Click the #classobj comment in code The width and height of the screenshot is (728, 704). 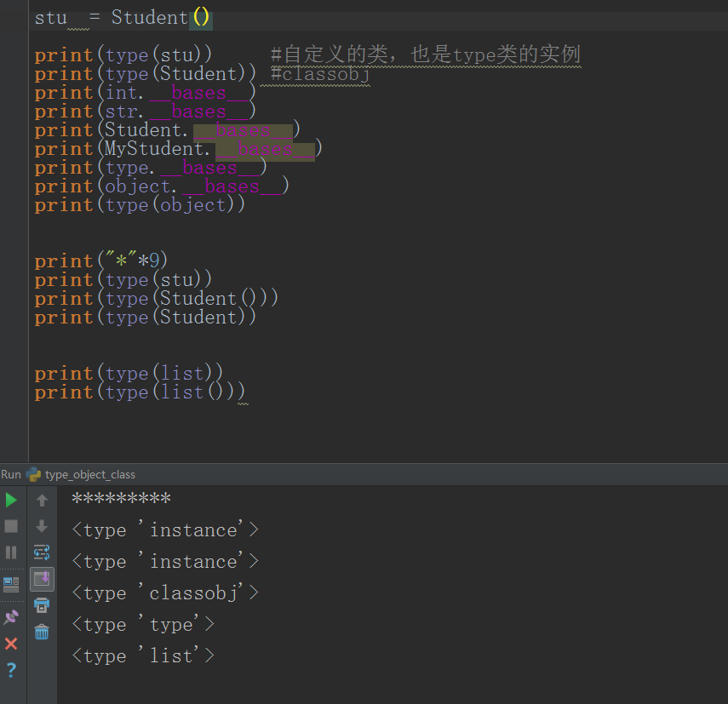[x=320, y=74]
